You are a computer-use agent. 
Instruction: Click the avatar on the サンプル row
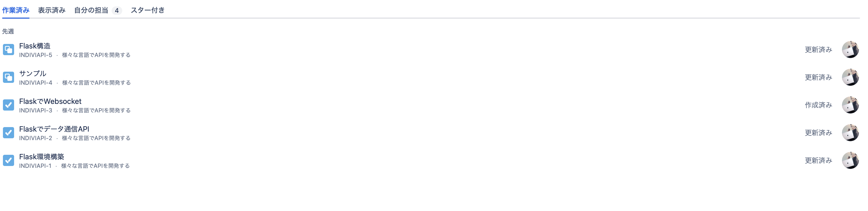click(x=850, y=77)
